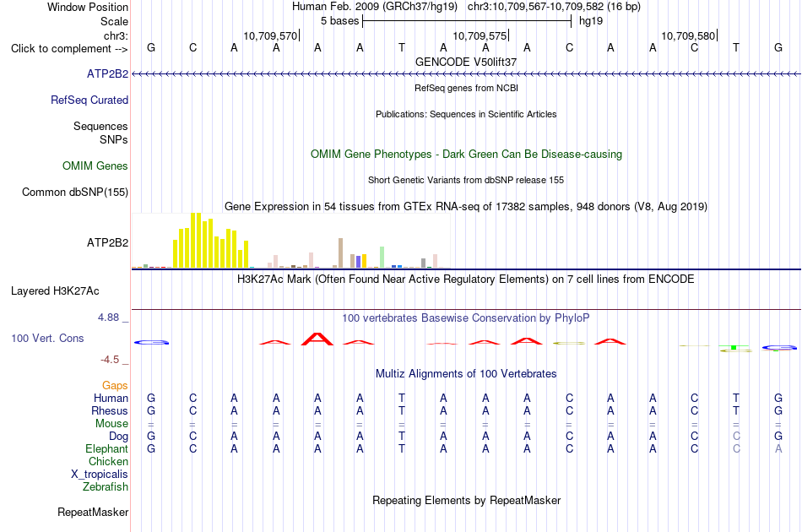Click the 10,709,570 position marker

(x=271, y=35)
